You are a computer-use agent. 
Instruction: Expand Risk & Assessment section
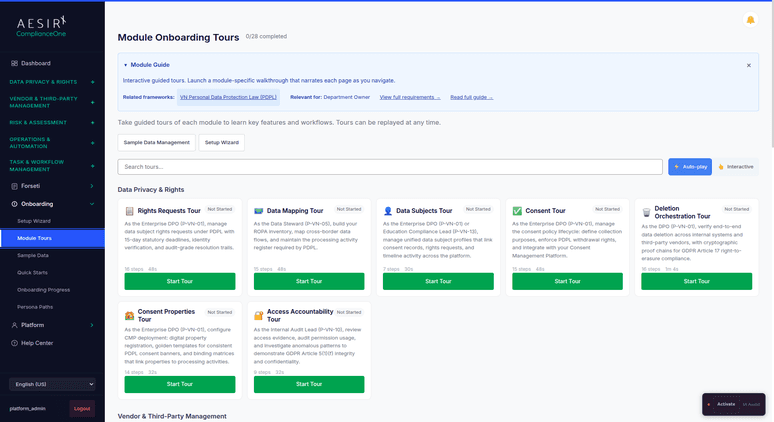pyautogui.click(x=92, y=122)
